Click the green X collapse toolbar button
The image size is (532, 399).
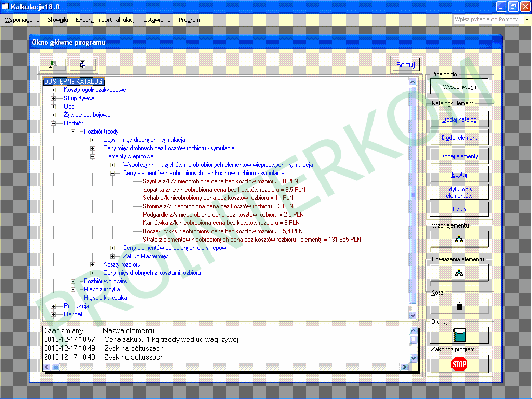(52, 64)
